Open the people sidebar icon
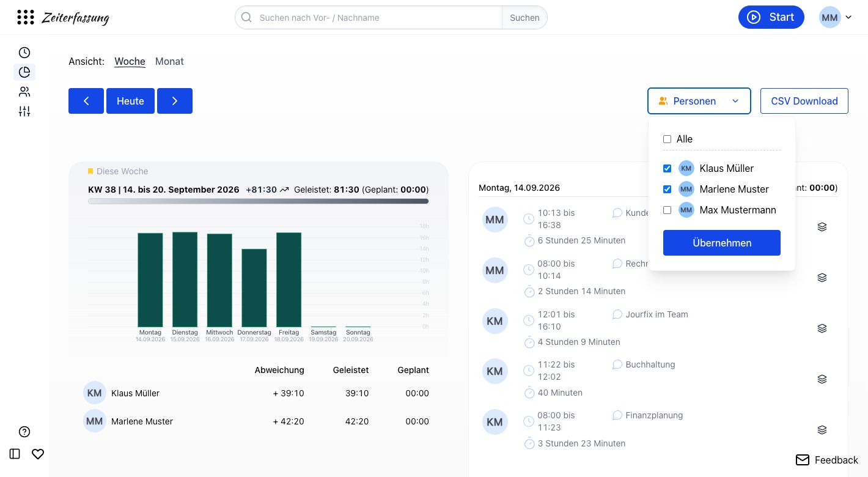The image size is (868, 477). 24,92
